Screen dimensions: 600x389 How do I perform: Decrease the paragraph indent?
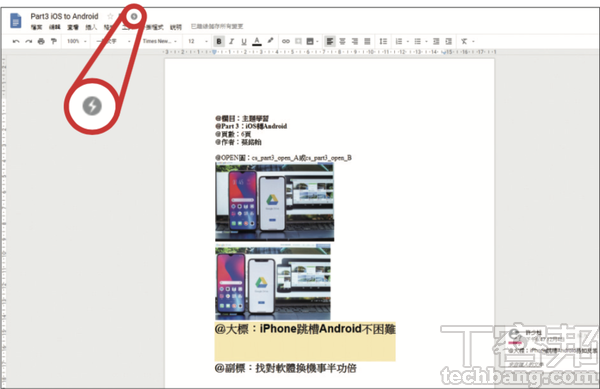[436, 41]
